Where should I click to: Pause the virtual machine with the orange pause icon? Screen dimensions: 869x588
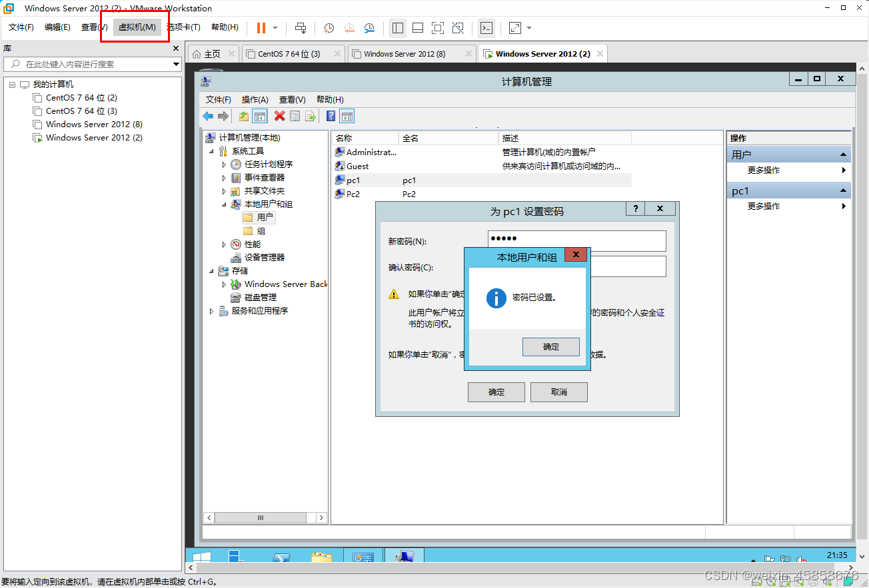pos(261,28)
